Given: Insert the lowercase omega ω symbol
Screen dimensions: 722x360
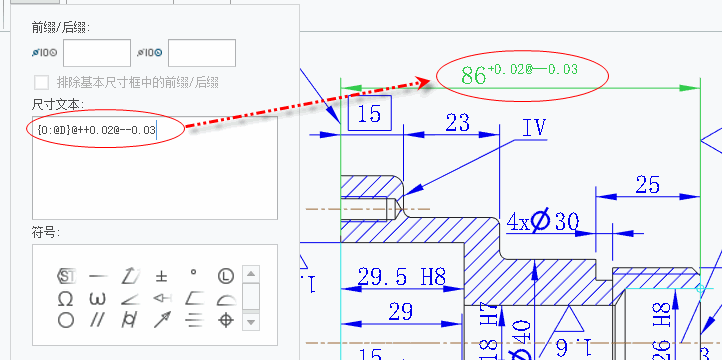Looking at the screenshot, I should coord(98,299).
